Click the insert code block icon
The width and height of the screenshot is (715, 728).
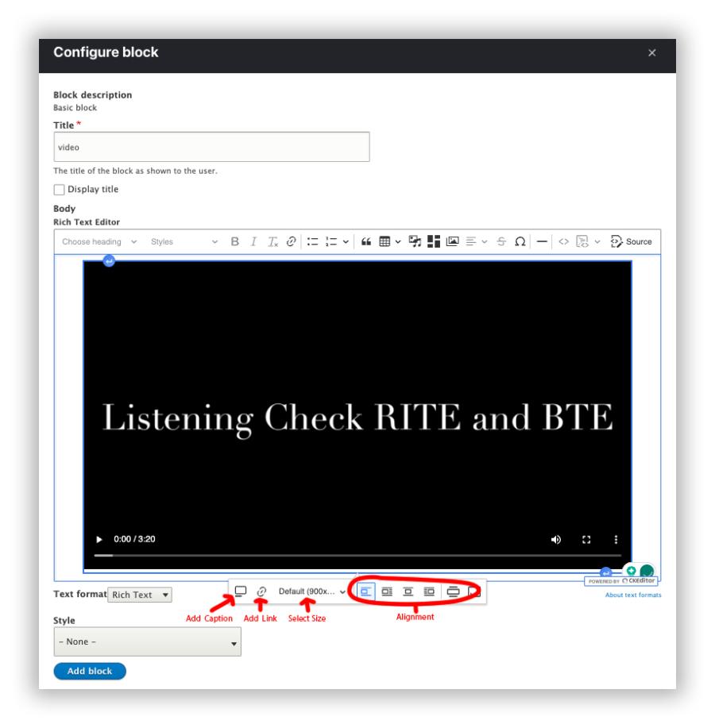coord(582,242)
